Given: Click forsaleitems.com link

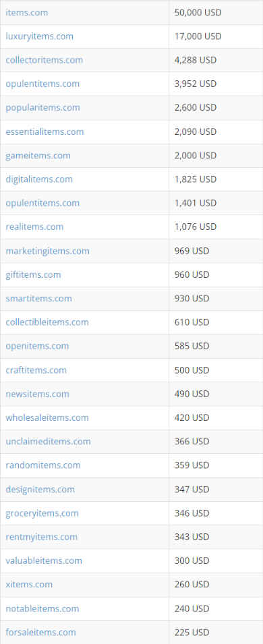Looking at the screenshot, I should pyautogui.click(x=40, y=633).
